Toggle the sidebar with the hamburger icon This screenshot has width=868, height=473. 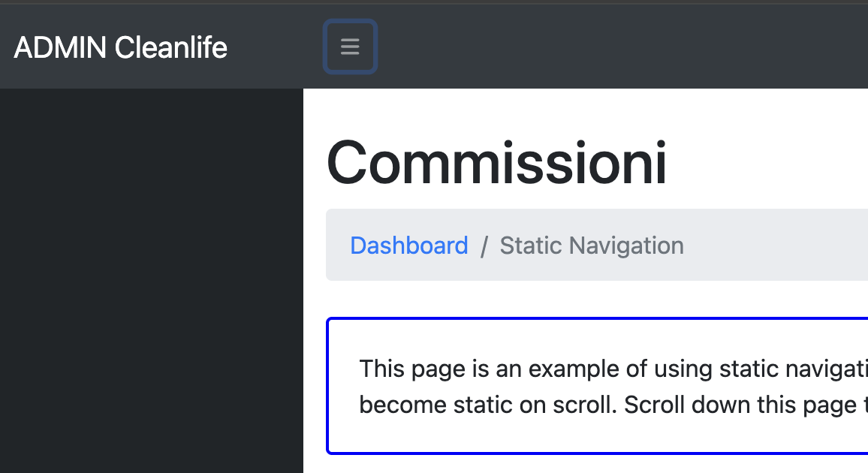[350, 47]
